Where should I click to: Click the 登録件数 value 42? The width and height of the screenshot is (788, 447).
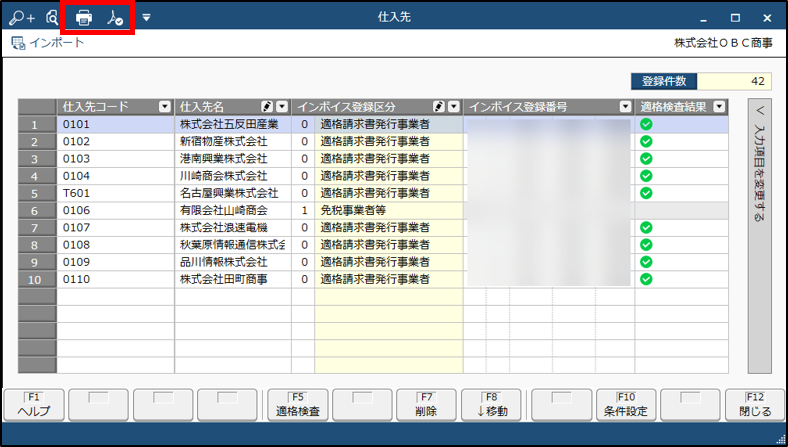coord(734,81)
